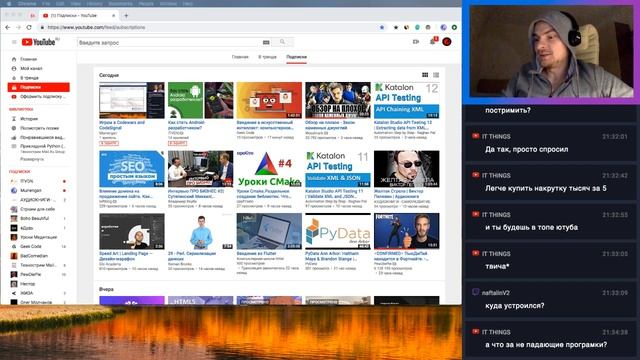The height and width of the screenshot is (360, 640).
Task: Open the History menu in macOS menu bar
Action: point(94,3)
